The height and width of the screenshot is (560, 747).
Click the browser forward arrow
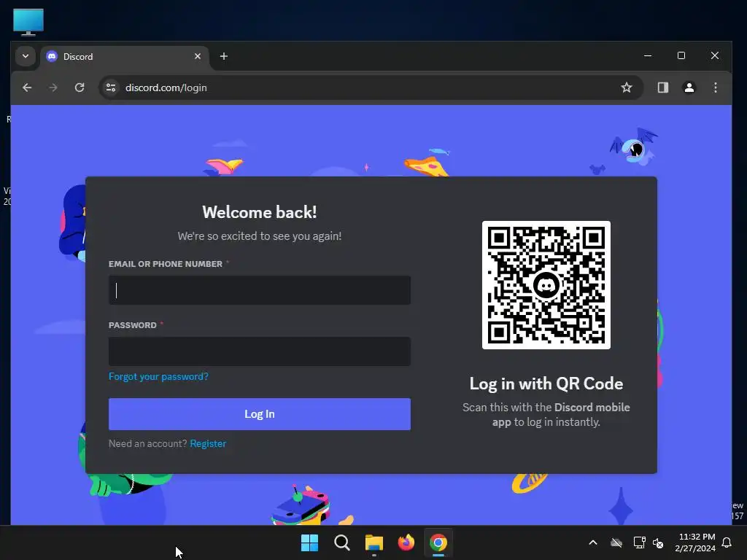pos(53,87)
